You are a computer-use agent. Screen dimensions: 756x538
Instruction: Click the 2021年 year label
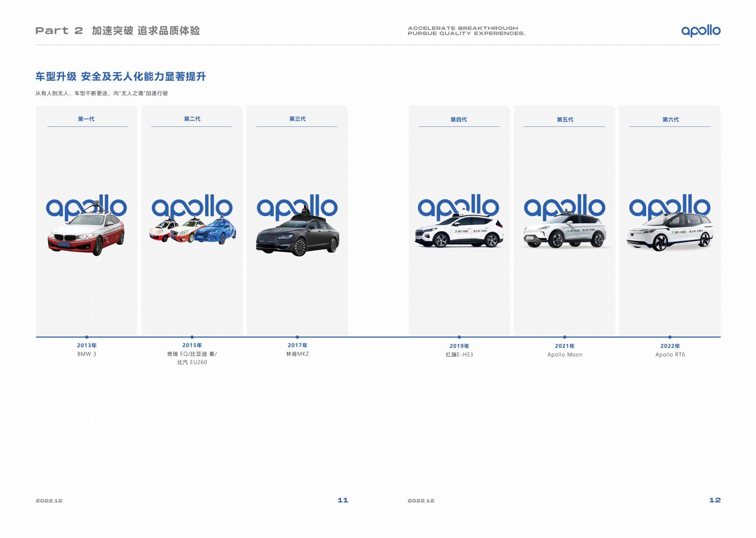click(x=564, y=346)
